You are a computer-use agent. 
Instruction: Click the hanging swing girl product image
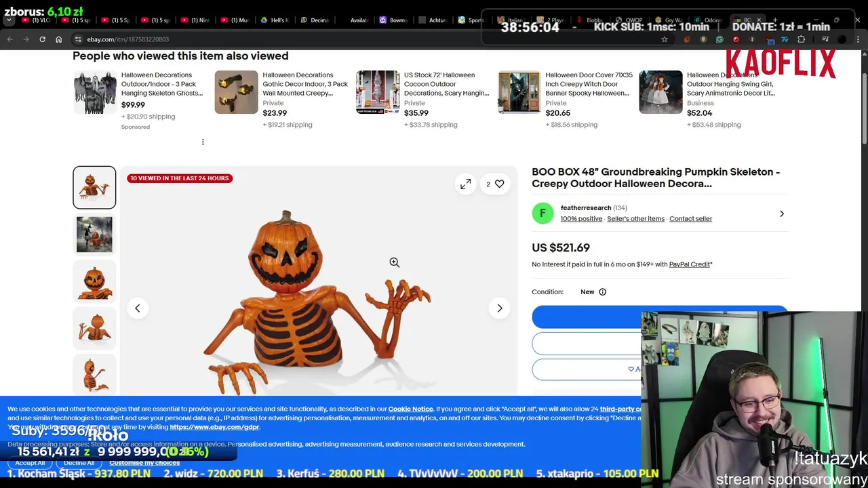[661, 92]
